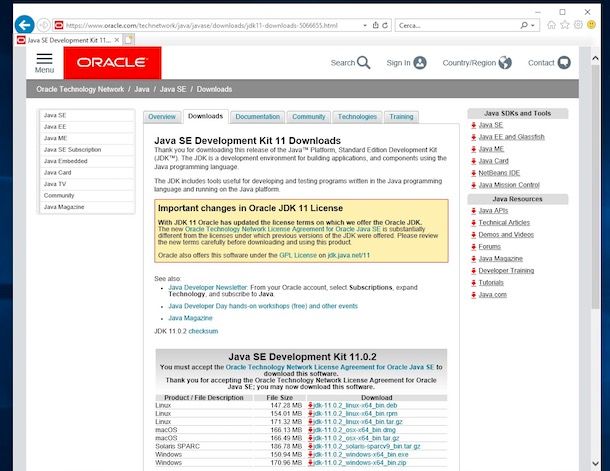This screenshot has height=471, width=610.
Task: Open Country/Region globe icon
Action: coord(505,63)
